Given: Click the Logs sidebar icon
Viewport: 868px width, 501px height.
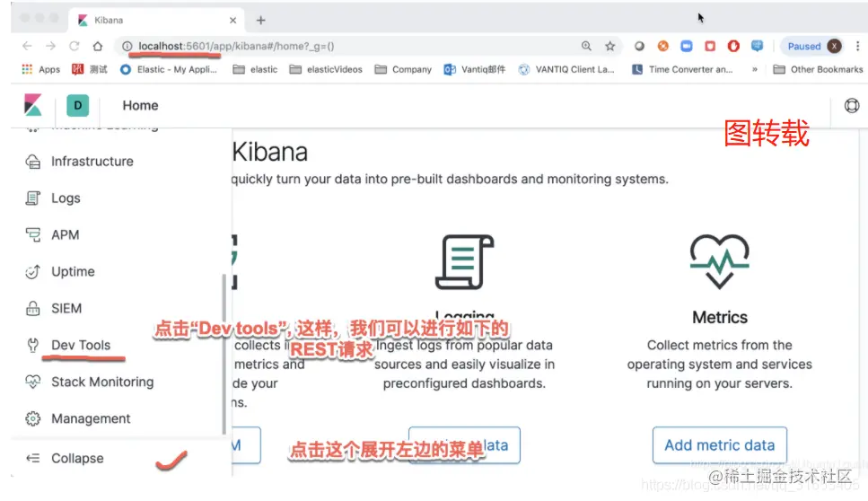Looking at the screenshot, I should 32,198.
